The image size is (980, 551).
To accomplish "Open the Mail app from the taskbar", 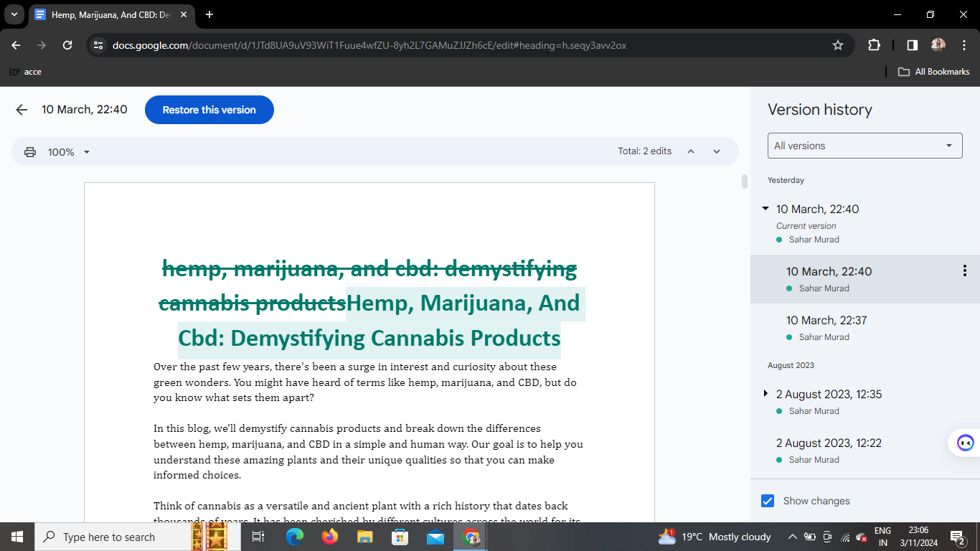I will pyautogui.click(x=435, y=537).
